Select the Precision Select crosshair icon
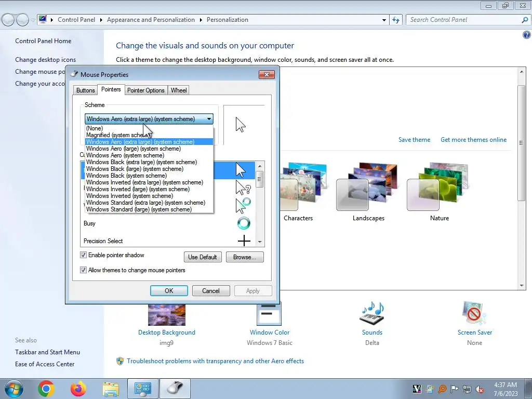 244,241
